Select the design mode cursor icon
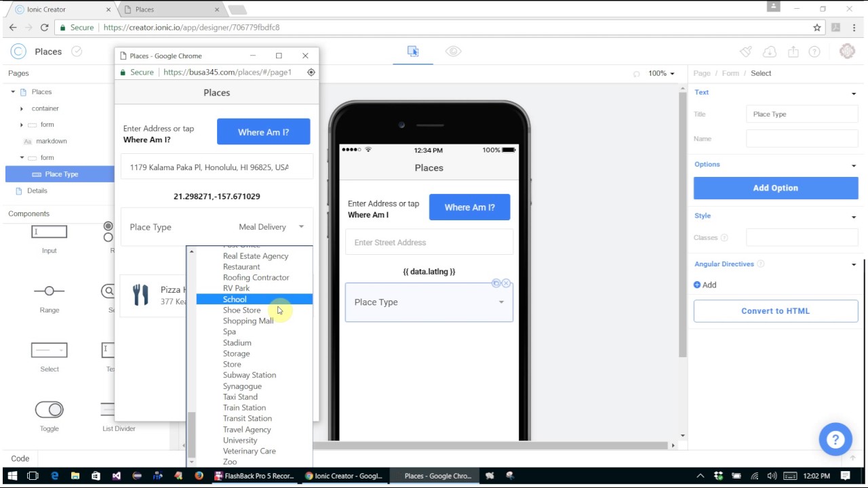This screenshot has width=868, height=488. pyautogui.click(x=413, y=52)
